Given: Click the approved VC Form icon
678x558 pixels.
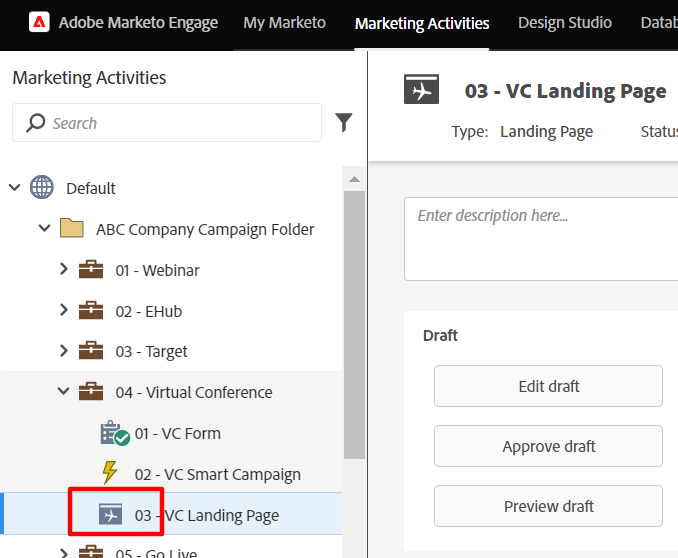Looking at the screenshot, I should coord(115,433).
